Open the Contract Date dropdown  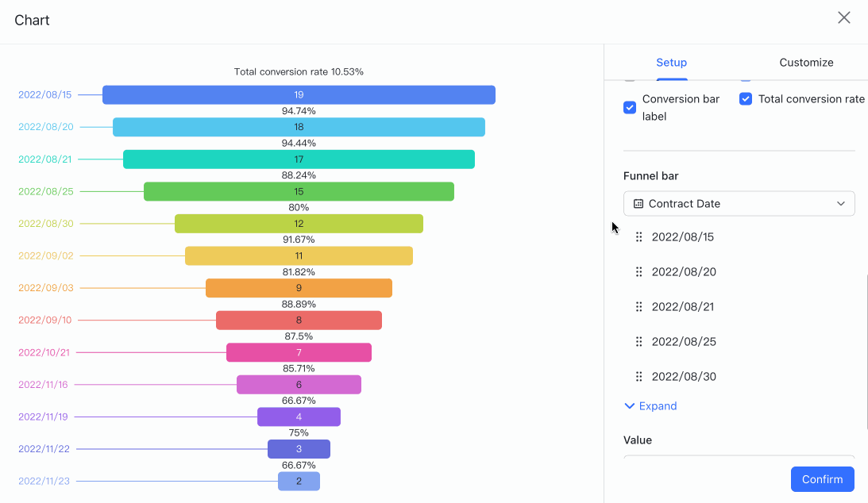(739, 203)
